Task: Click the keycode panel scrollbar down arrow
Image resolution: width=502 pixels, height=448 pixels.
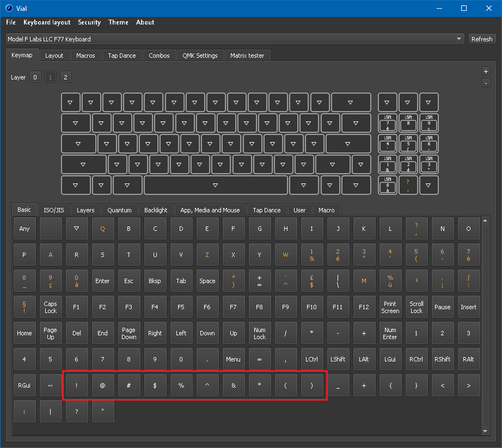Action: coord(485,431)
